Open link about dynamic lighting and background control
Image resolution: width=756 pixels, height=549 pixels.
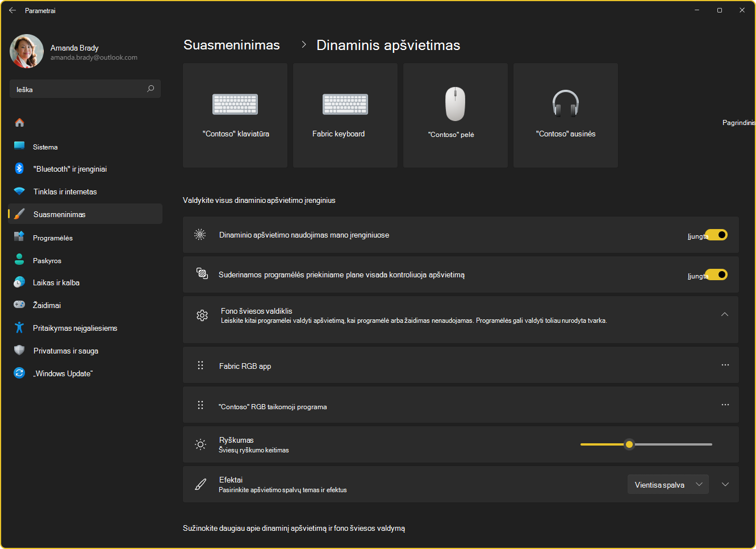[x=294, y=528]
